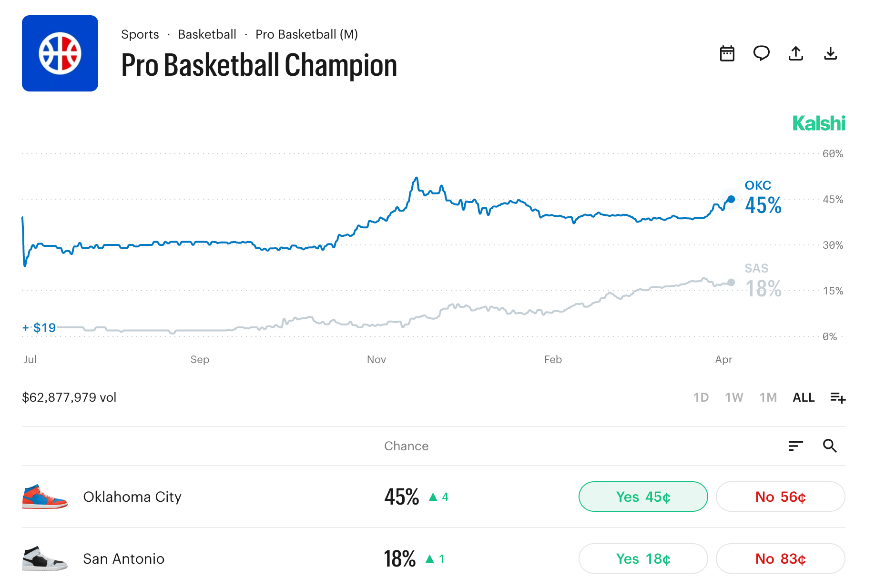Image resolution: width=875 pixels, height=588 pixels.
Task: Click the search magnifier icon
Action: [x=830, y=446]
